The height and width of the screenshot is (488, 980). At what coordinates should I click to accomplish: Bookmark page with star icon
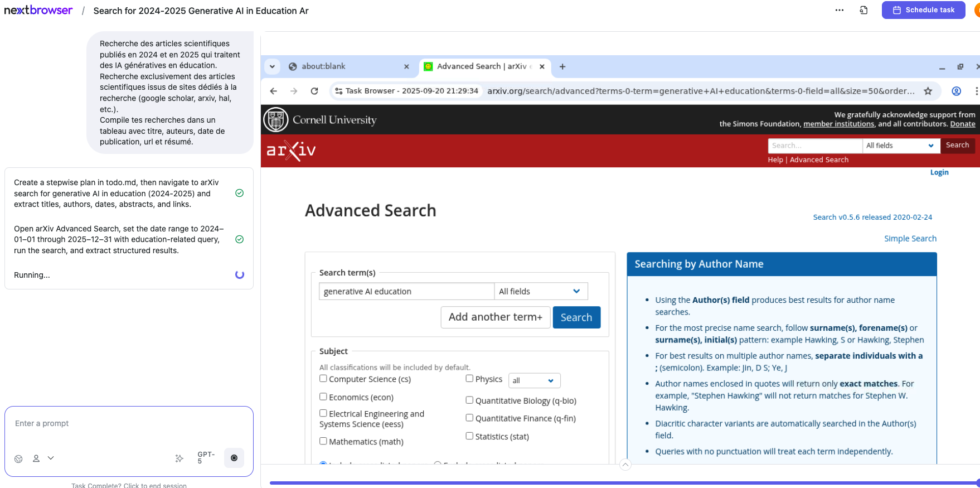tap(928, 91)
